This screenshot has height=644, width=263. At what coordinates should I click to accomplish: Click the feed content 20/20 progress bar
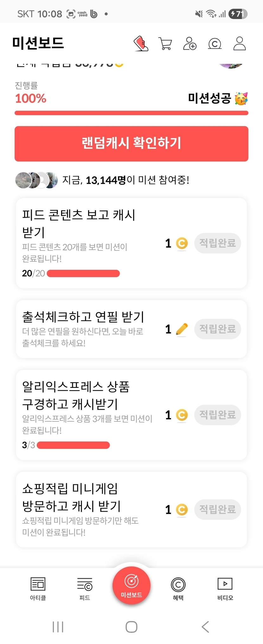pyautogui.click(x=83, y=273)
